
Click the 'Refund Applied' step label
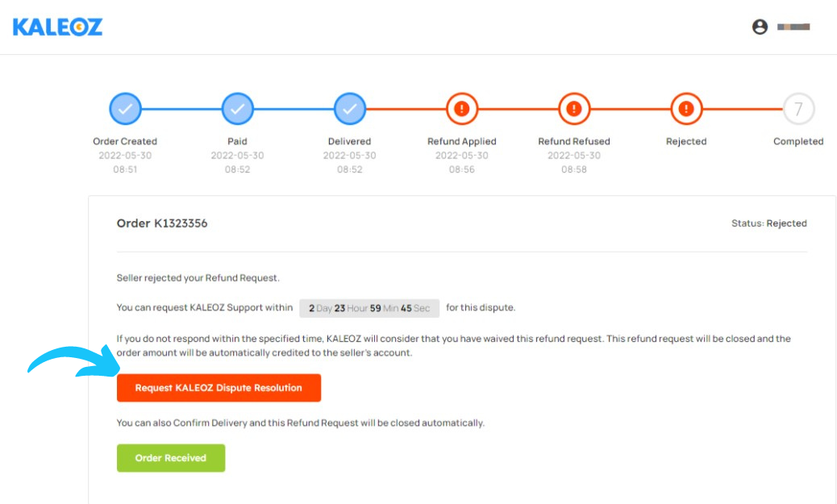(x=462, y=141)
